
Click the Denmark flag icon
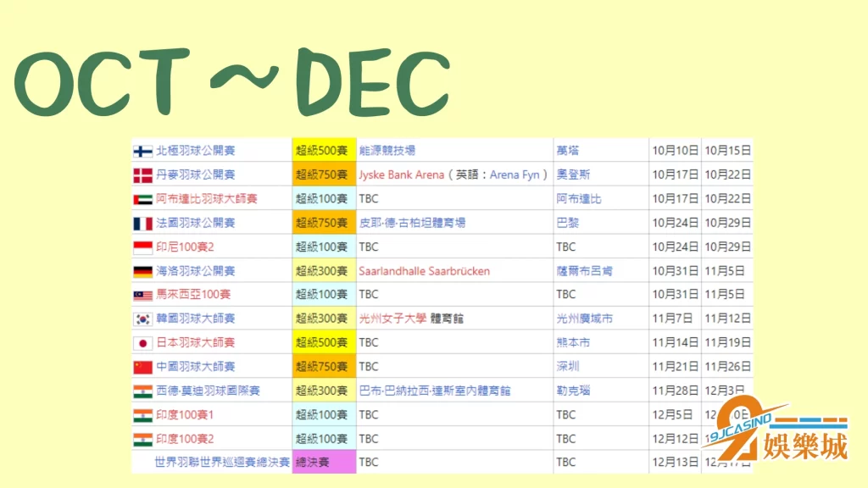tap(142, 175)
